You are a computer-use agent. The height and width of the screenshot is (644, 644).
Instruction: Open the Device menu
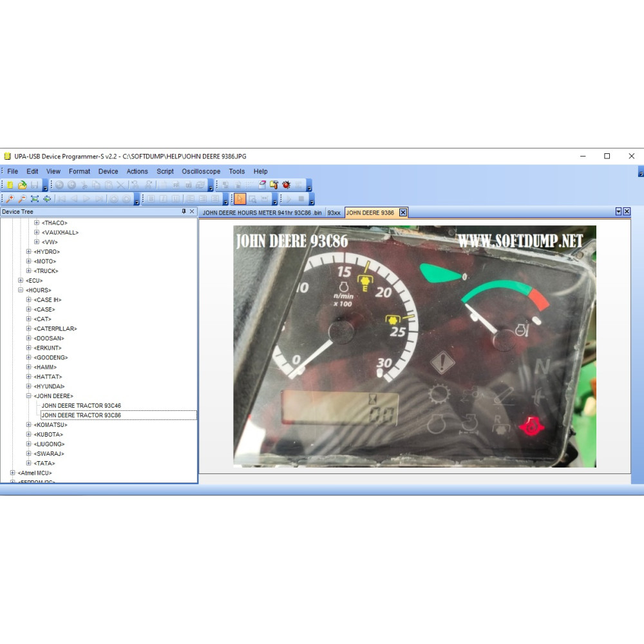click(108, 171)
